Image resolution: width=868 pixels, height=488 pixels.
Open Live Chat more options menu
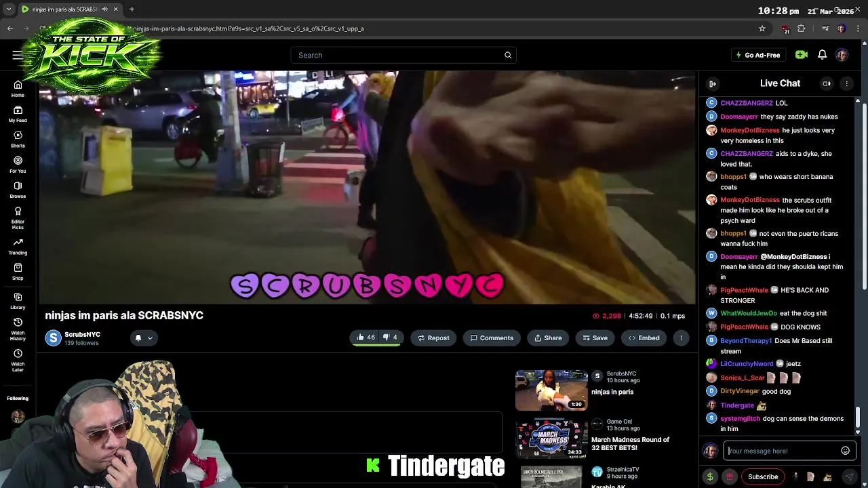(846, 83)
